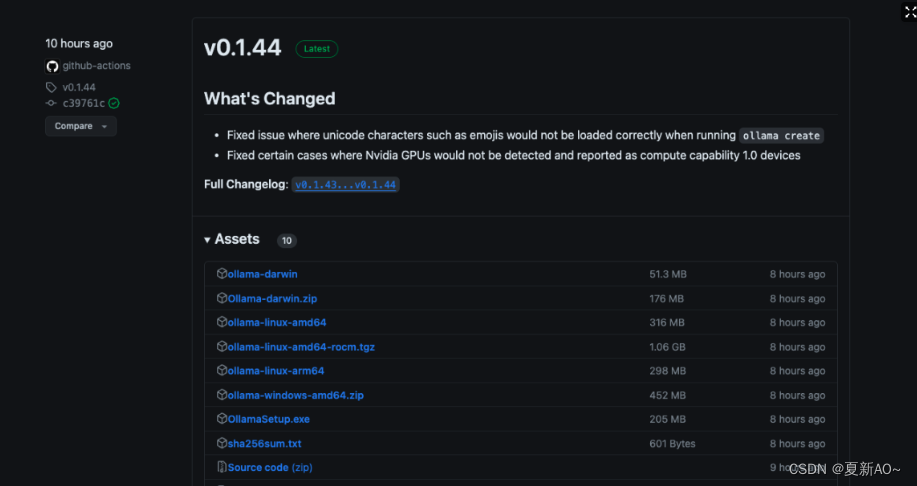
Task: Click the GitHub logo beside github-actions
Action: coord(53,66)
